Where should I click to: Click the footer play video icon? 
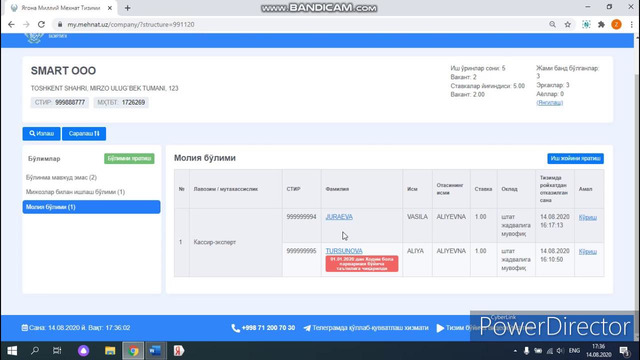click(440, 328)
